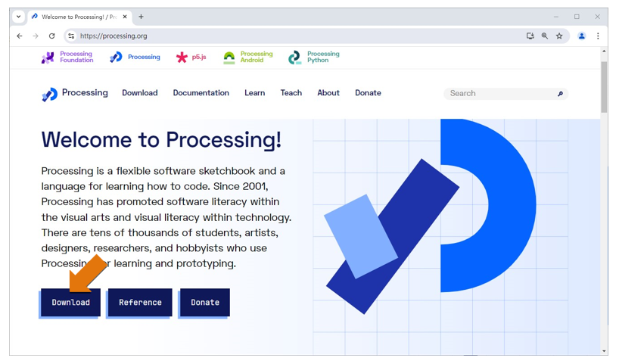Viewport: 619px width, 364px height.
Task: Bookmark this page with the star icon
Action: tap(559, 36)
